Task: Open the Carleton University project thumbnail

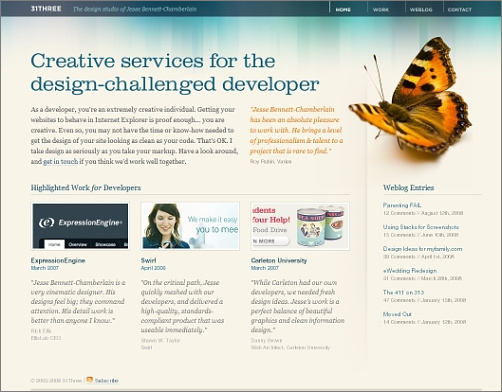Action: tap(300, 226)
